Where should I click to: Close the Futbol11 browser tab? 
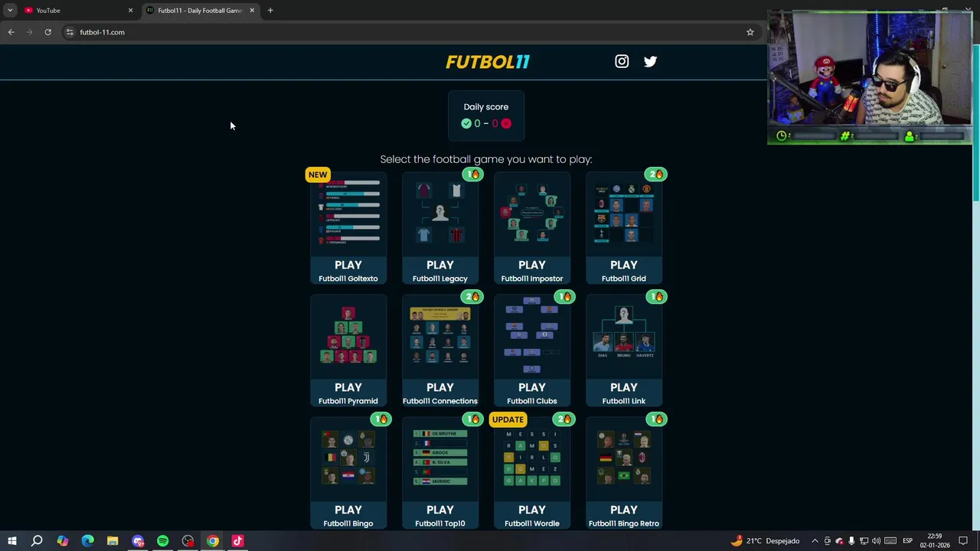tap(252, 11)
